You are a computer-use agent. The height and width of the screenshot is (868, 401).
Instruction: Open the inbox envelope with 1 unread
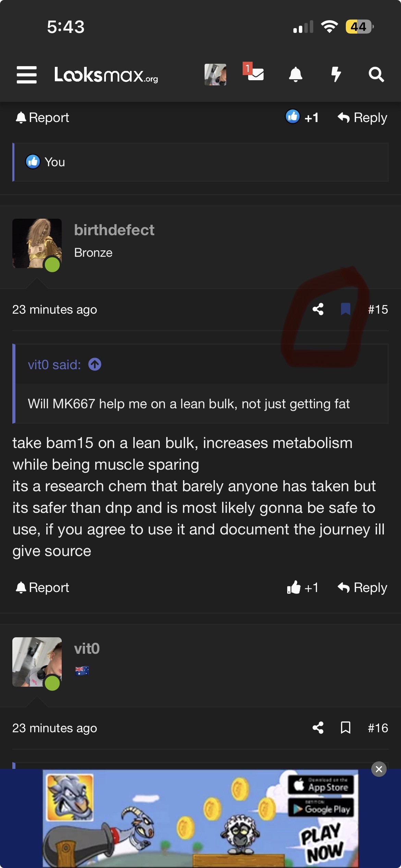click(255, 74)
